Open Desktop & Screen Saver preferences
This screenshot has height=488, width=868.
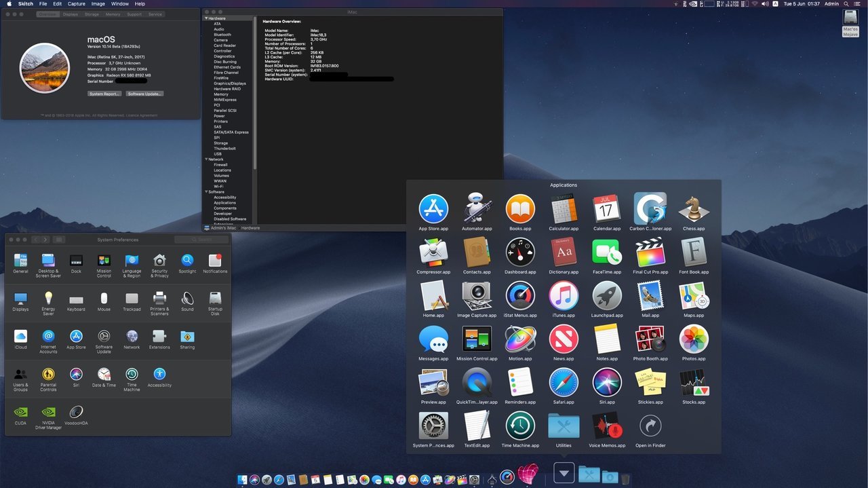click(x=48, y=265)
